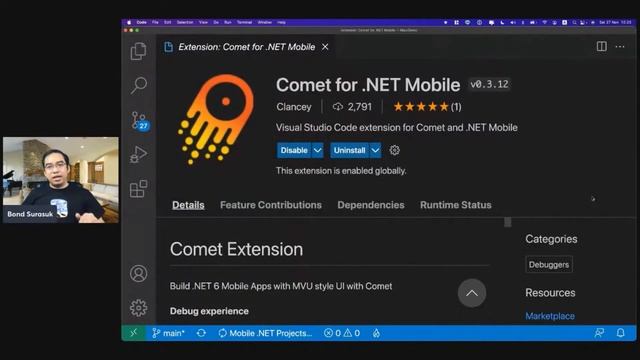640x360 pixels.
Task: Click the remote window indicator in status bar
Action: click(x=133, y=333)
